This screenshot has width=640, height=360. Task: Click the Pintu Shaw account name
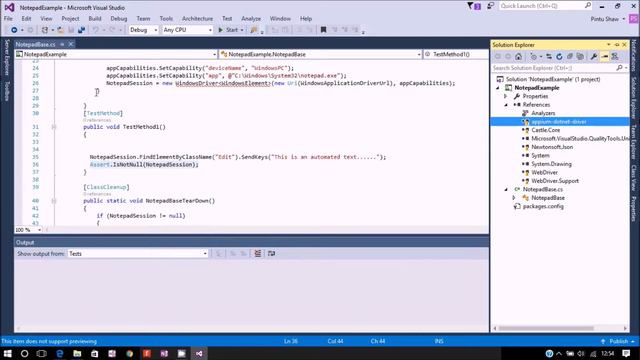pos(604,19)
